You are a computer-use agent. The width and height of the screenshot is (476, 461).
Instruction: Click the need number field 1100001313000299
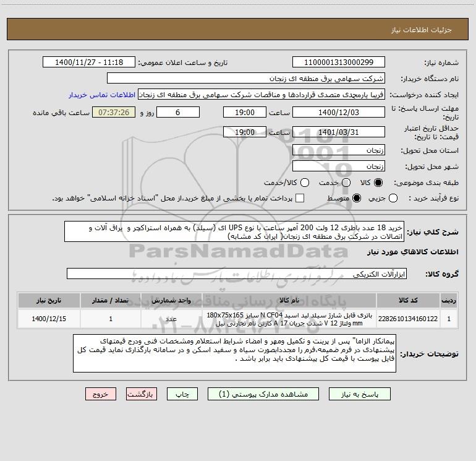tap(339, 62)
